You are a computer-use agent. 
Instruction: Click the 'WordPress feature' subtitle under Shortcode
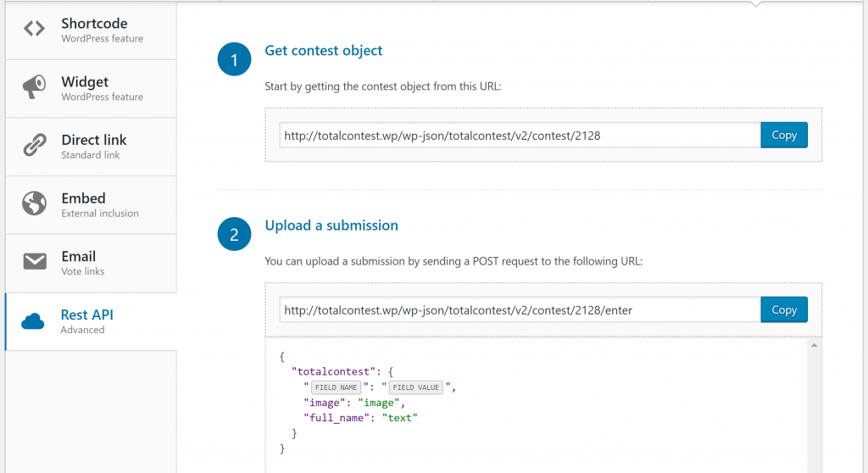[x=102, y=39]
